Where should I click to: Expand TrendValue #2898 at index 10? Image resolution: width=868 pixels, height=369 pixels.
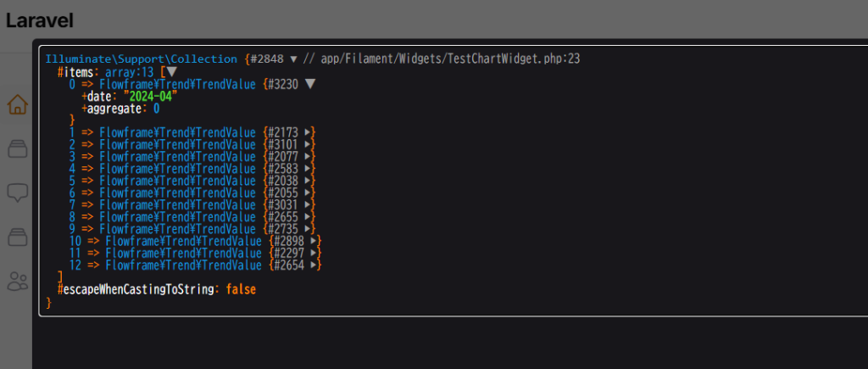click(316, 241)
